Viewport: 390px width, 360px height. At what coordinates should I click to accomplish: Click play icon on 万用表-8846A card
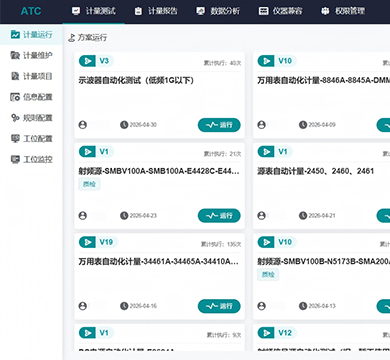click(x=266, y=61)
